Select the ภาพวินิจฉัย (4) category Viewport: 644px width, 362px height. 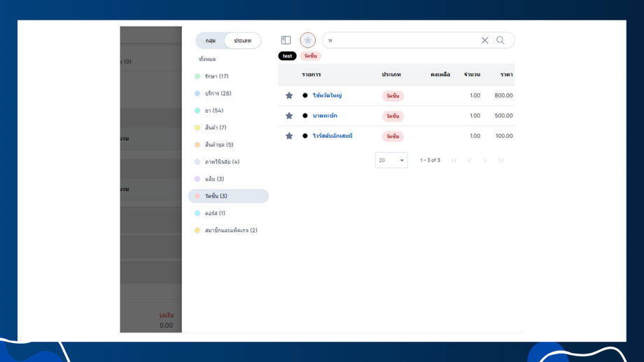[x=228, y=162]
